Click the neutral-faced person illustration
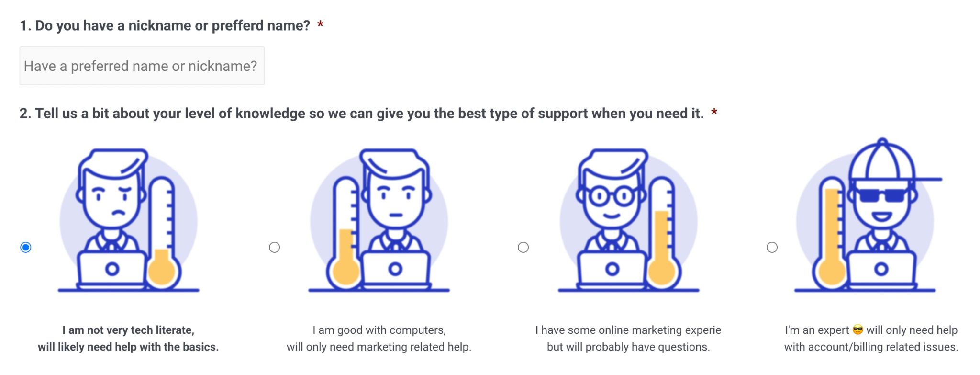This screenshot has width=980, height=375. tap(395, 196)
